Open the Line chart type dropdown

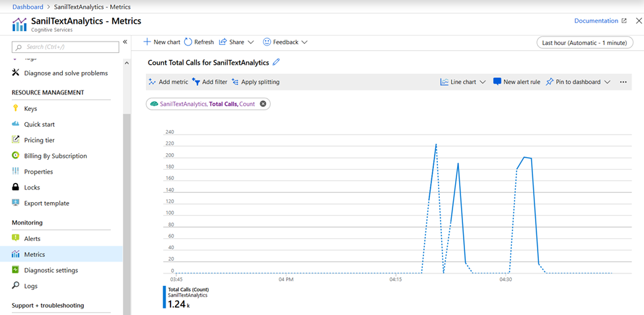pos(463,82)
